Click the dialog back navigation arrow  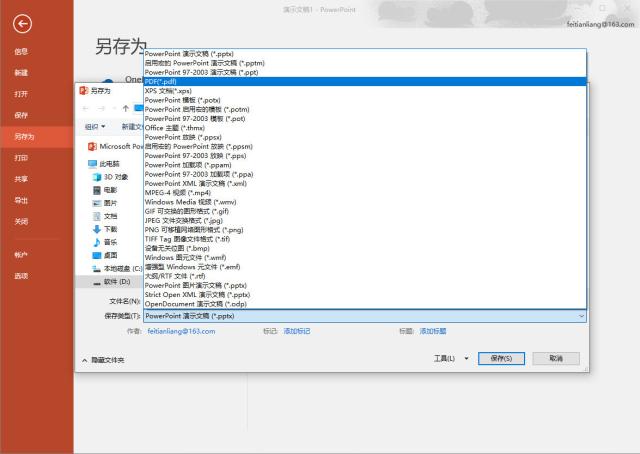(85, 108)
